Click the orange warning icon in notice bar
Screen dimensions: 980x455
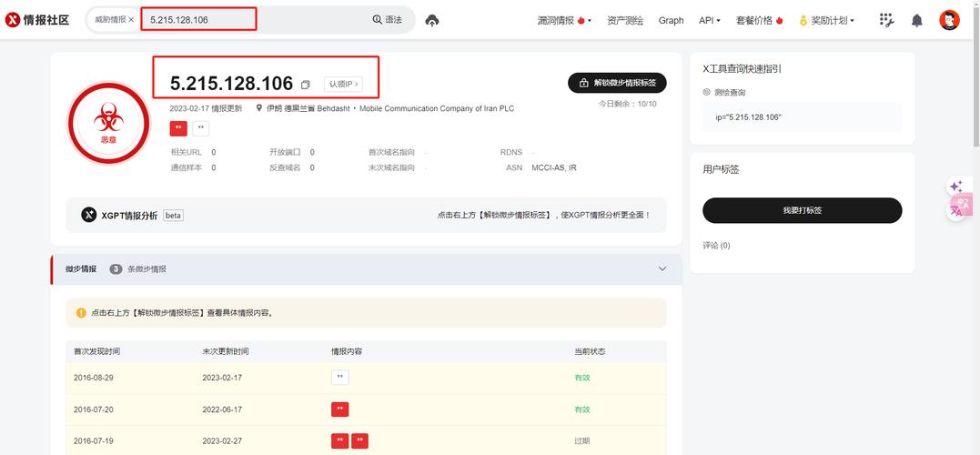pos(81,312)
